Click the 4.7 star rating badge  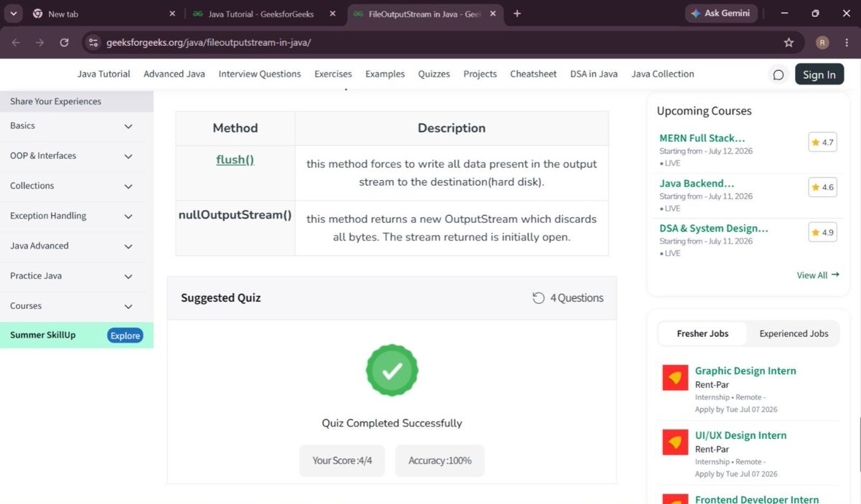coord(822,143)
